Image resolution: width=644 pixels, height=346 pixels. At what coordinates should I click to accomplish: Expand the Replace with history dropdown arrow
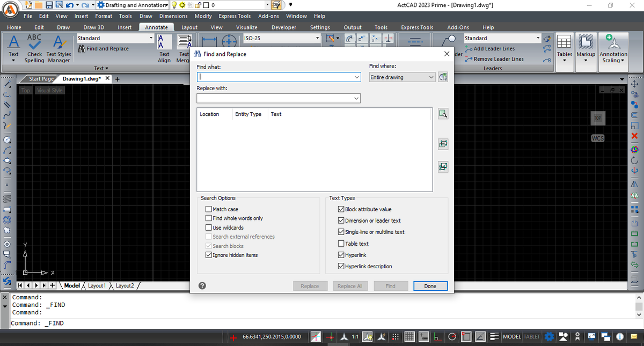(357, 98)
